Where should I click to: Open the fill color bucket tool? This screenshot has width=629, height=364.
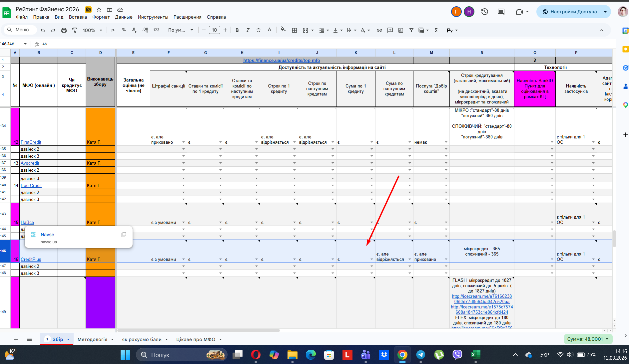pyautogui.click(x=283, y=30)
